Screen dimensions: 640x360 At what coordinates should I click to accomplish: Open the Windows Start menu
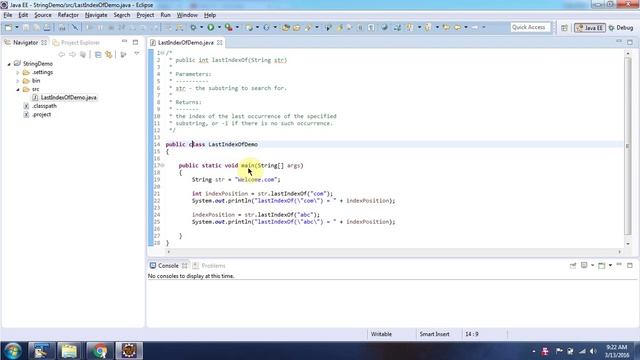(x=13, y=351)
